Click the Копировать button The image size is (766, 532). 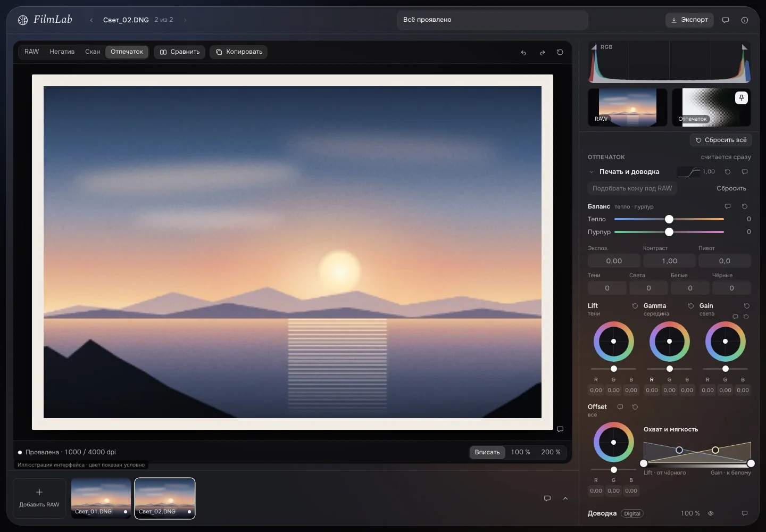(x=238, y=52)
